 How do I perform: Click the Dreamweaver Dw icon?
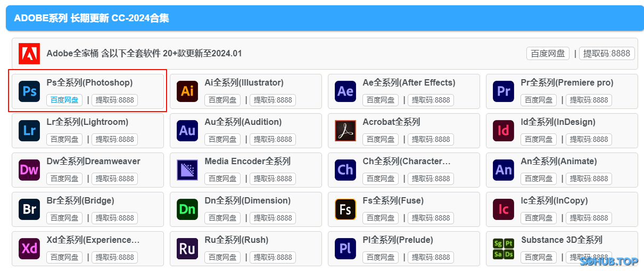29,170
